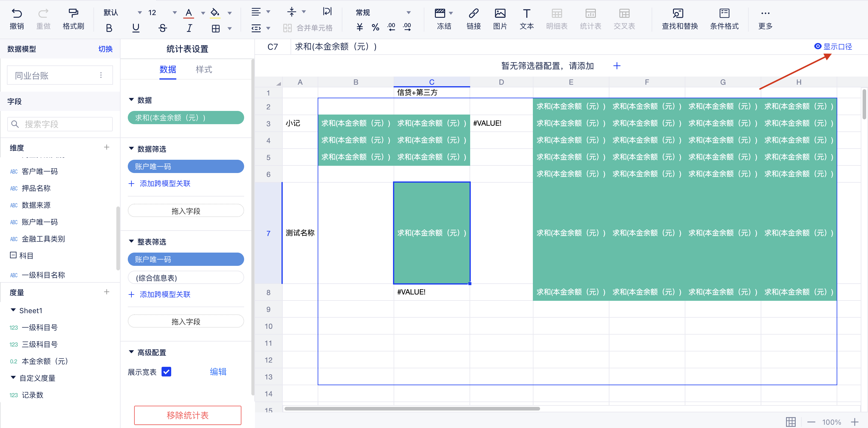Open Conditional Format (条件格式)
This screenshot has height=428, width=868.
pyautogui.click(x=724, y=14)
